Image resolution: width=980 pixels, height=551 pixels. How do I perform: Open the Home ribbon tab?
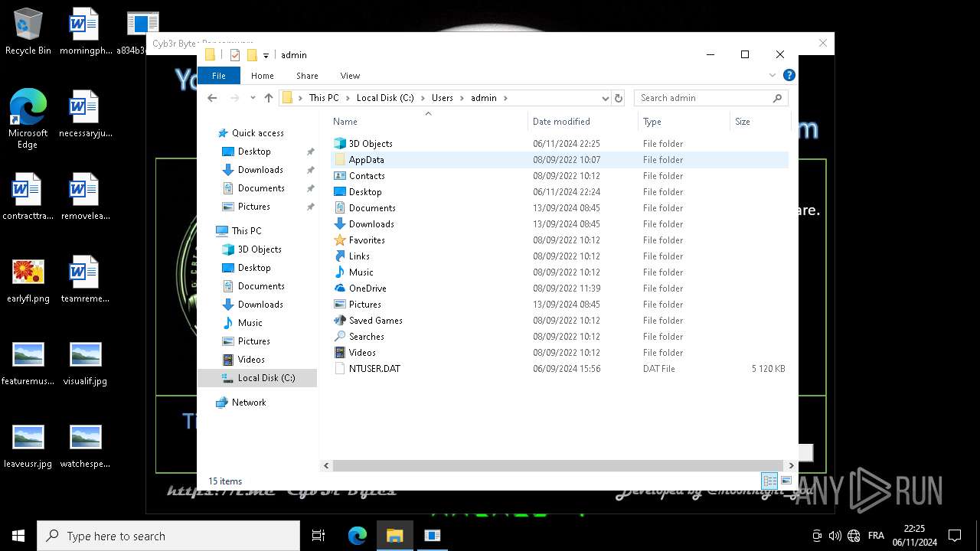coord(263,76)
